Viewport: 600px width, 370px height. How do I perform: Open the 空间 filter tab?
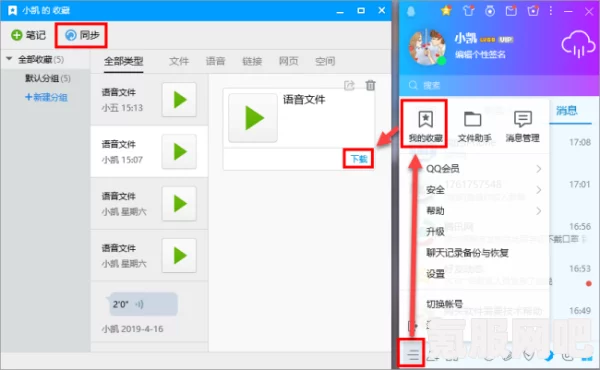(325, 61)
